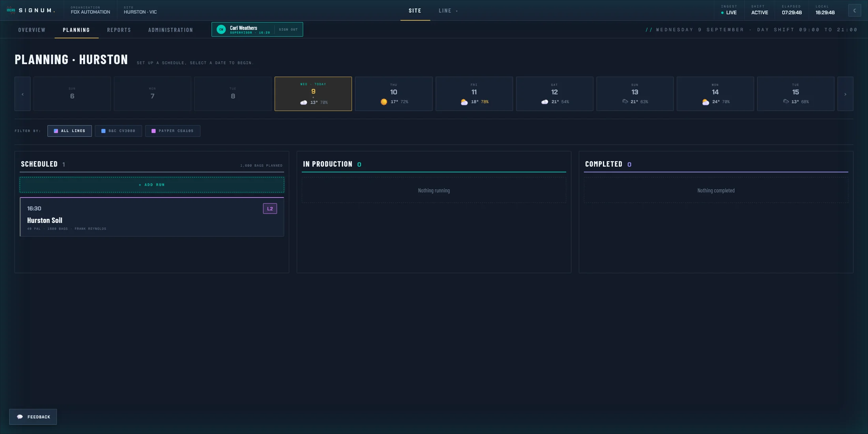Click the weather icon on Tue 15

[x=786, y=101]
